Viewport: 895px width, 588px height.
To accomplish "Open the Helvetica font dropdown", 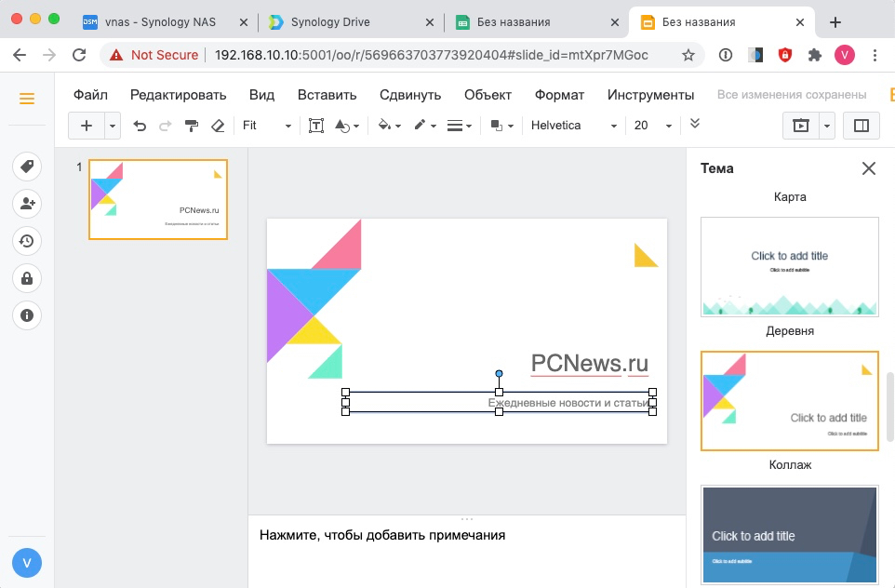I will tap(573, 126).
